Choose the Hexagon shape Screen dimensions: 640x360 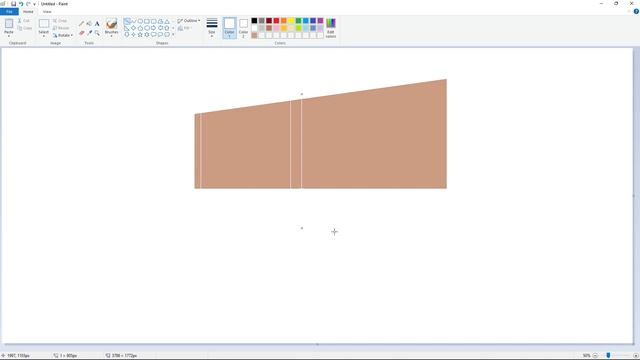click(147, 28)
